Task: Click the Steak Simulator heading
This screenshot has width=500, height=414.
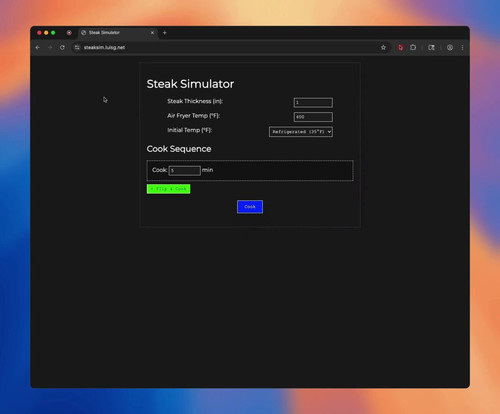Action: tap(190, 84)
